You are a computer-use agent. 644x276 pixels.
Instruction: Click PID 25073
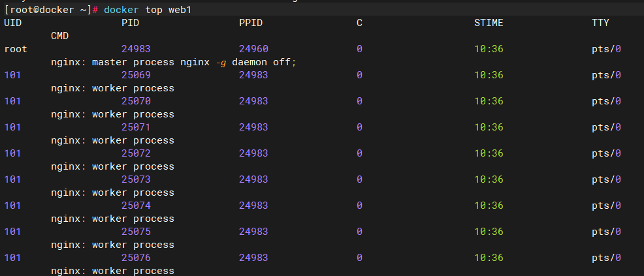[136, 179]
